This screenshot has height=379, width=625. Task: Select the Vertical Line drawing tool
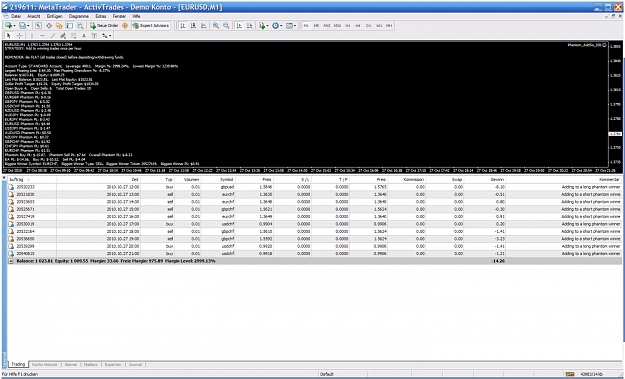point(32,35)
